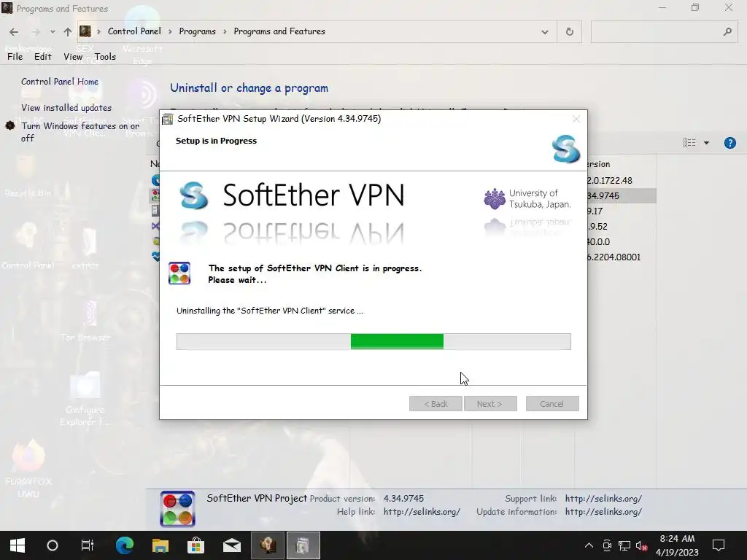747x560 pixels.
Task: Click the setup progress bar
Action: (373, 341)
